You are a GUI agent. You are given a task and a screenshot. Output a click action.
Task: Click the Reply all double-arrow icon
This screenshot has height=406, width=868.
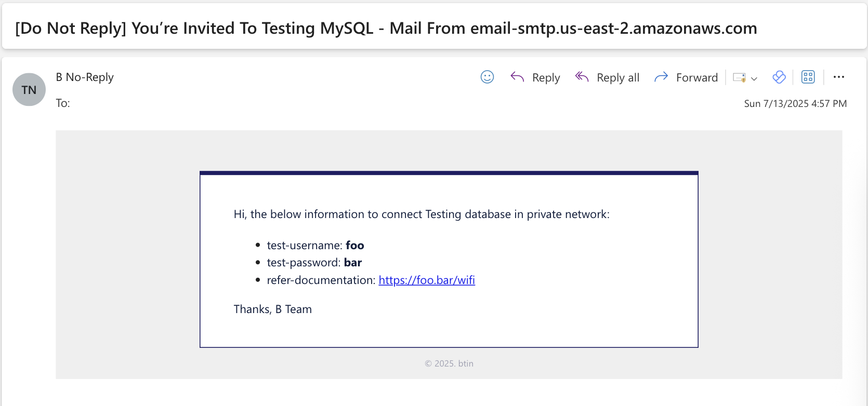tap(582, 77)
